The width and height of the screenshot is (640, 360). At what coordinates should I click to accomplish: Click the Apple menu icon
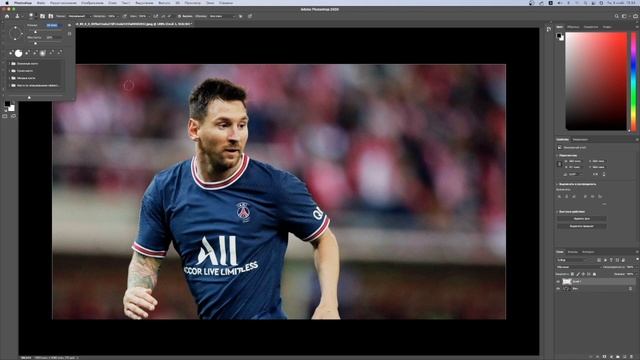[7, 3]
